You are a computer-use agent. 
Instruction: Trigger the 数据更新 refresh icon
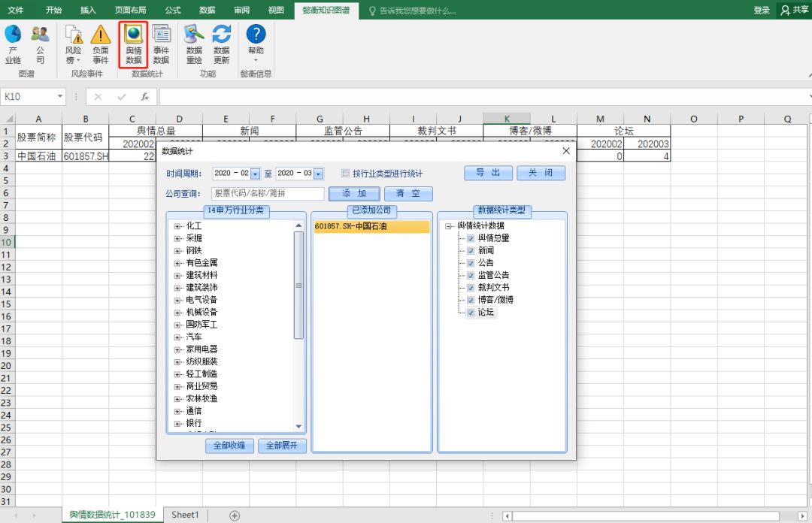(x=221, y=44)
